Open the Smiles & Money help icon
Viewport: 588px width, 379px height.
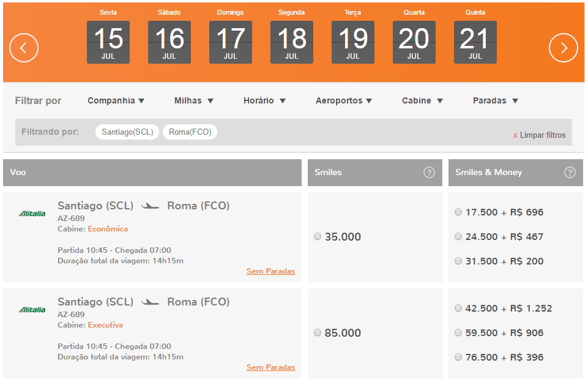[x=570, y=172]
